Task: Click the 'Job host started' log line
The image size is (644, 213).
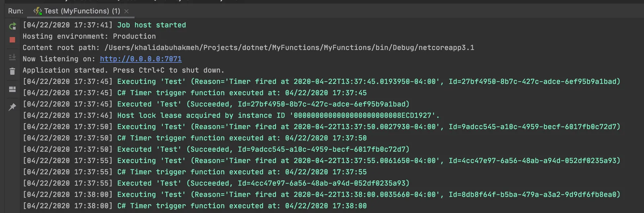Action: coord(104,25)
